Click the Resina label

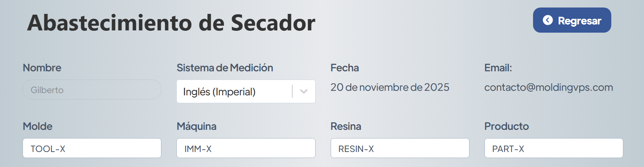click(x=346, y=126)
